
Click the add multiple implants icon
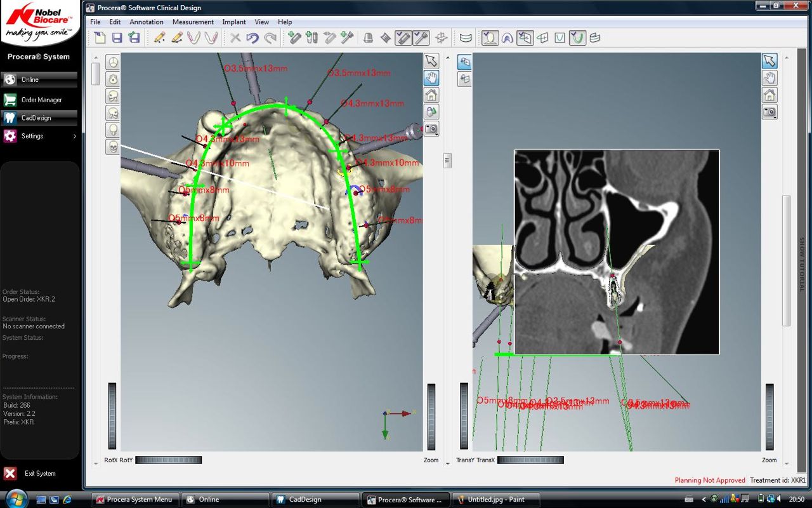(x=311, y=38)
